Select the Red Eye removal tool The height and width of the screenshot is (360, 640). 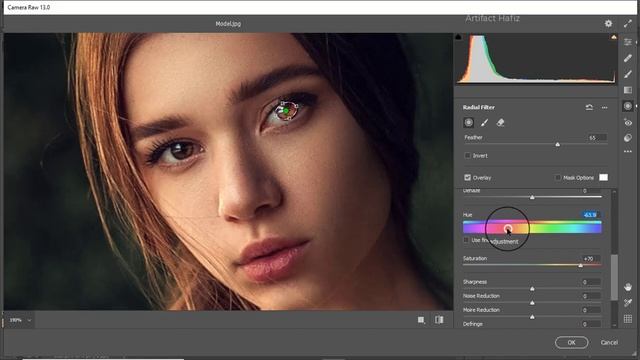[628, 122]
